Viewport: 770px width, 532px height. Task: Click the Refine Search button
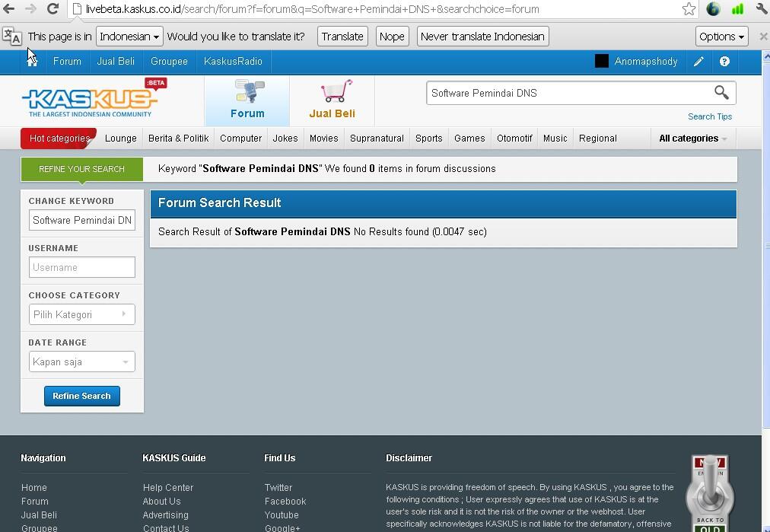coord(82,396)
